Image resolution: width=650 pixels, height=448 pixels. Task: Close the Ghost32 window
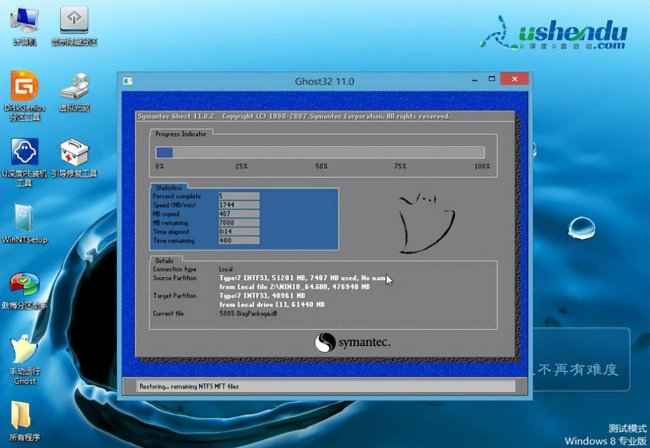514,79
